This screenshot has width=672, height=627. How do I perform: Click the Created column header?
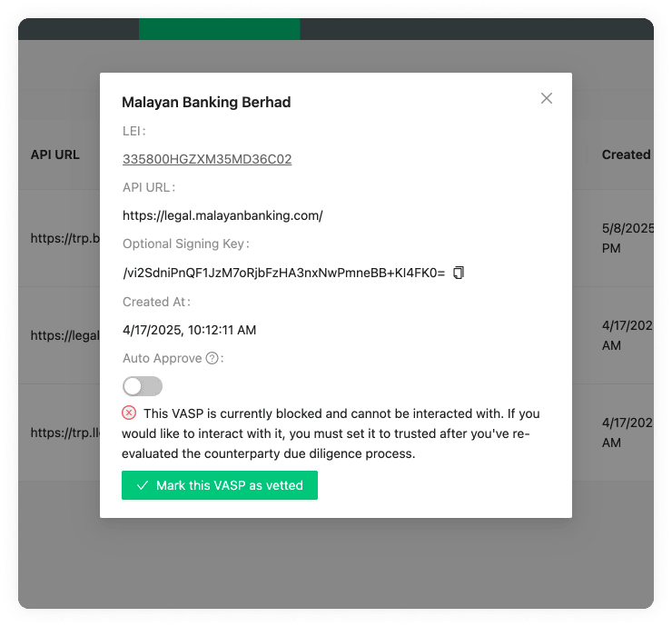pos(625,154)
